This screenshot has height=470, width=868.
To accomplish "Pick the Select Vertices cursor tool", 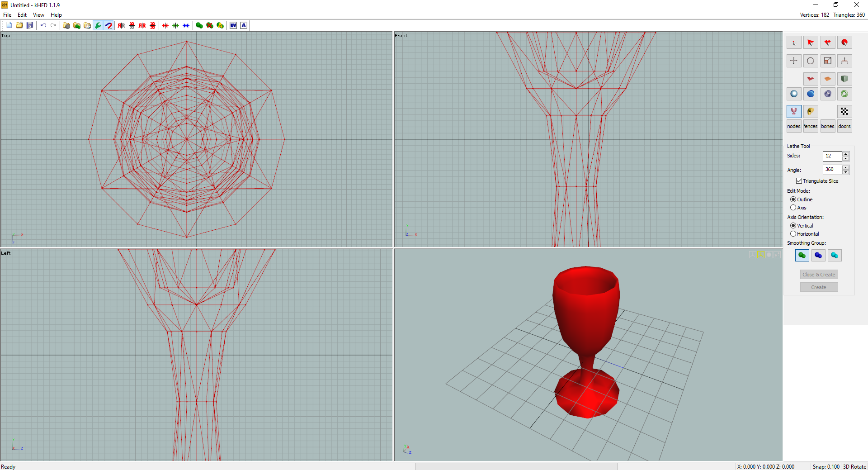I will [793, 43].
